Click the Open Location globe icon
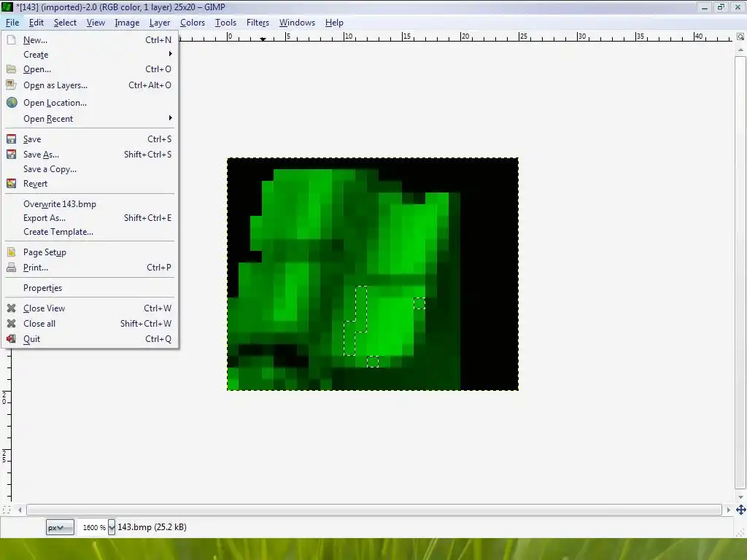This screenshot has width=747, height=560. (x=12, y=102)
